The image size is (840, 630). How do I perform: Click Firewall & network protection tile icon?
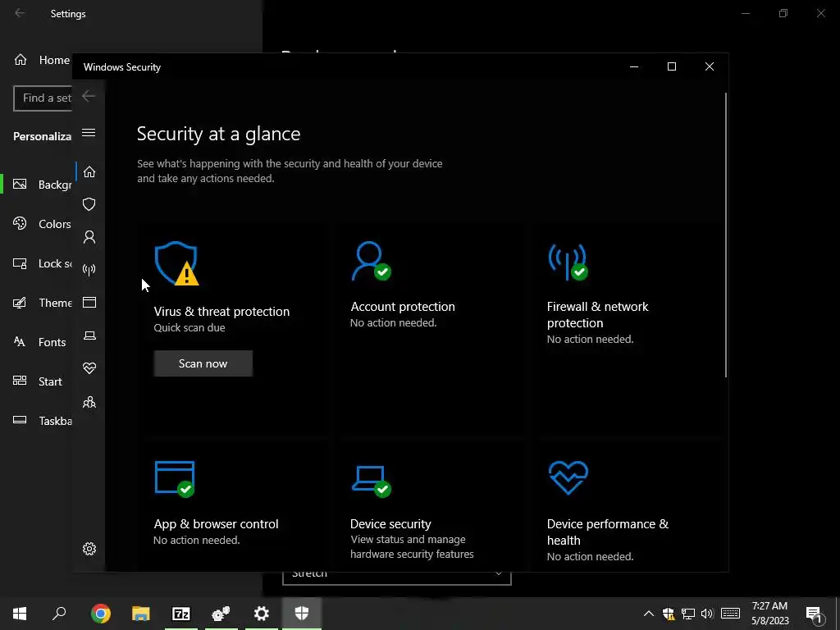coord(568,262)
